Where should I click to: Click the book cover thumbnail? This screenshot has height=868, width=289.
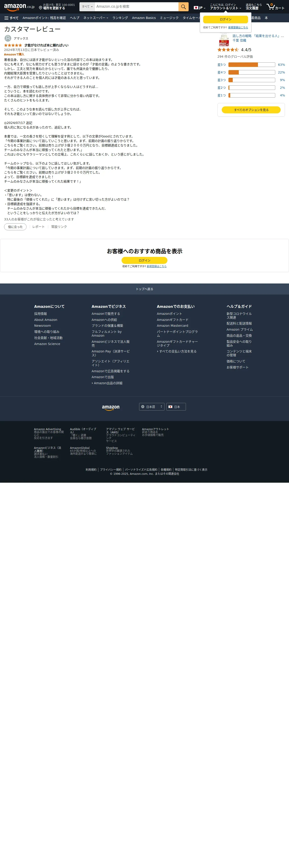(x=224, y=40)
